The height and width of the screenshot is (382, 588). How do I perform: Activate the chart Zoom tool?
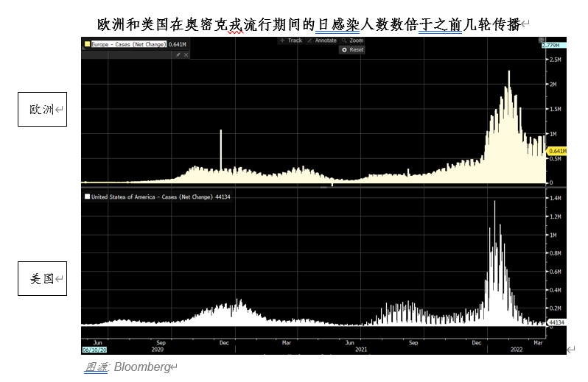[352, 40]
